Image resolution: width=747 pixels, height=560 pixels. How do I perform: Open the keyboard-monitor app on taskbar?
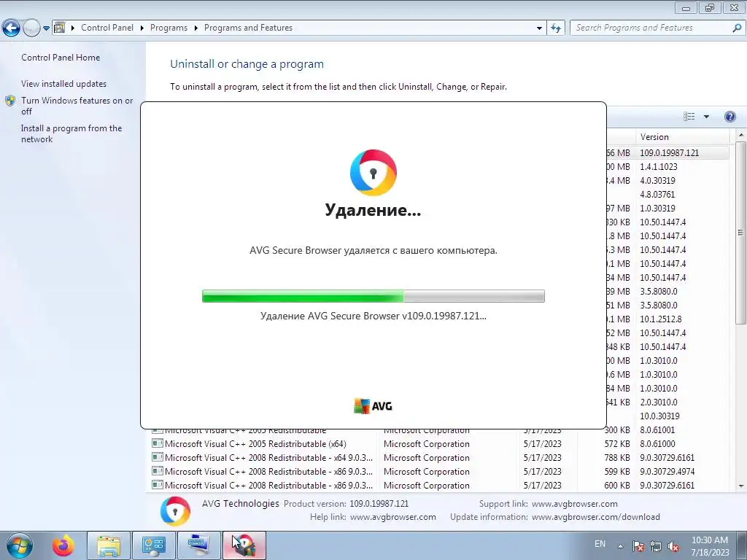pyautogui.click(x=198, y=545)
